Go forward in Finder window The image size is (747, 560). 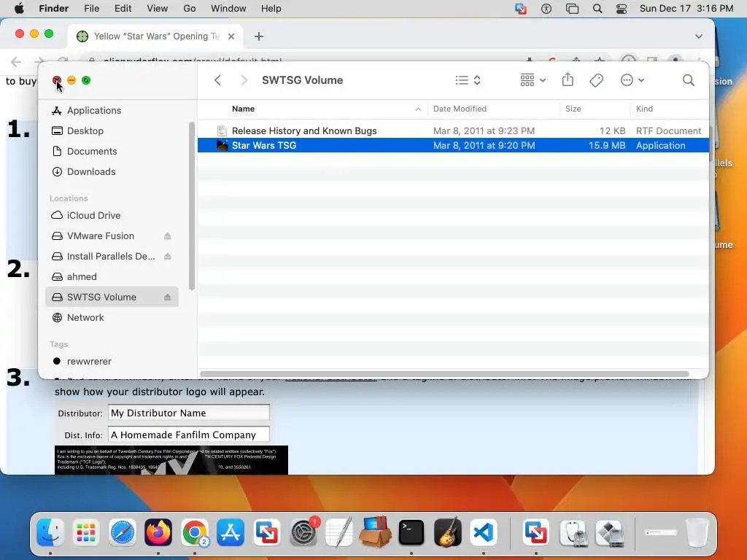[244, 80]
